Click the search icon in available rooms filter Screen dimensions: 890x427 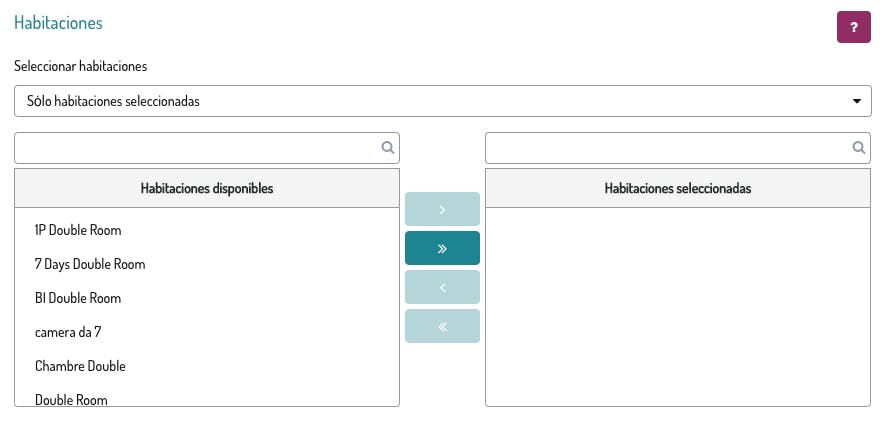click(388, 148)
